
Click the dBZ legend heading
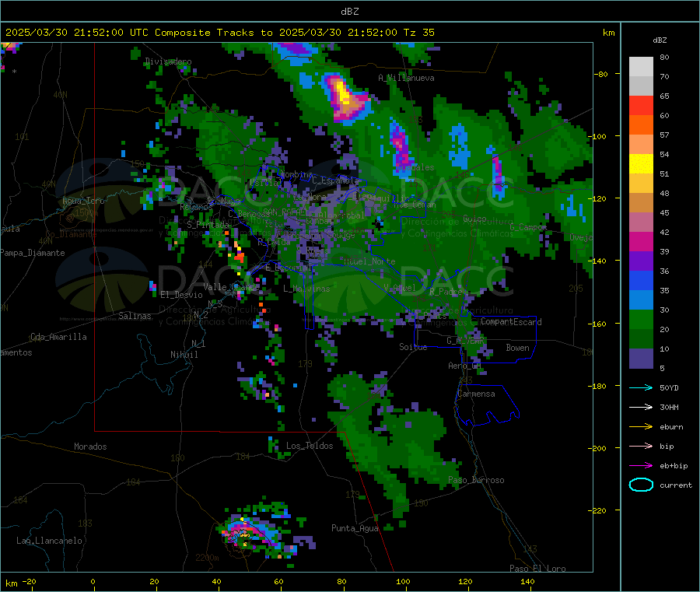[660, 40]
